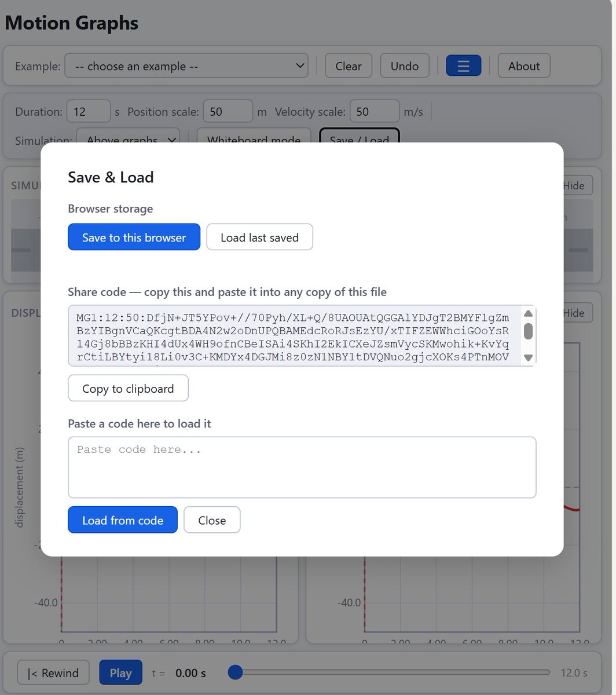Image resolution: width=616 pixels, height=695 pixels.
Task: Start playback with Play
Action: pyautogui.click(x=120, y=672)
